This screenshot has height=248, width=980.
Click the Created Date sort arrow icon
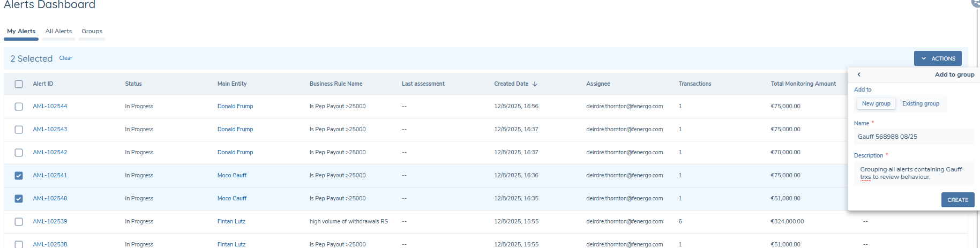pos(535,84)
